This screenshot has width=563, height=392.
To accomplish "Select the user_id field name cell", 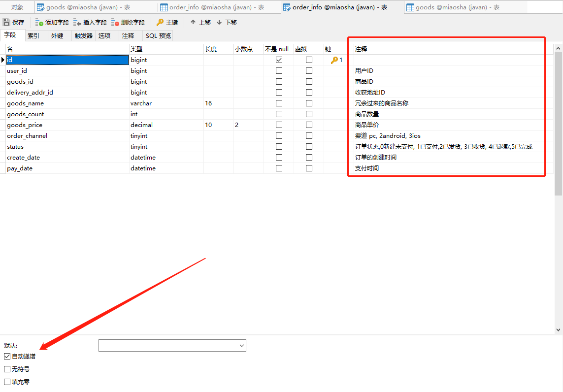I will [x=67, y=71].
